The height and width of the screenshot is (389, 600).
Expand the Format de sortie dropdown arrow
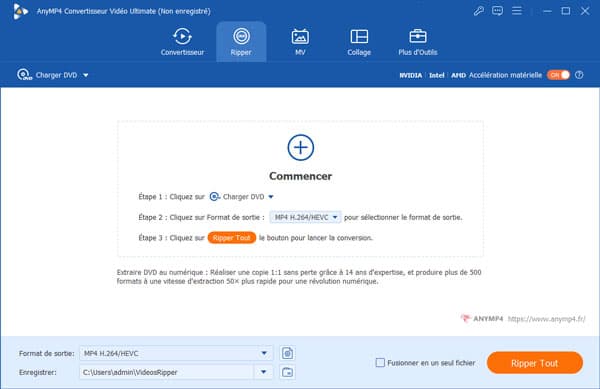tap(264, 353)
